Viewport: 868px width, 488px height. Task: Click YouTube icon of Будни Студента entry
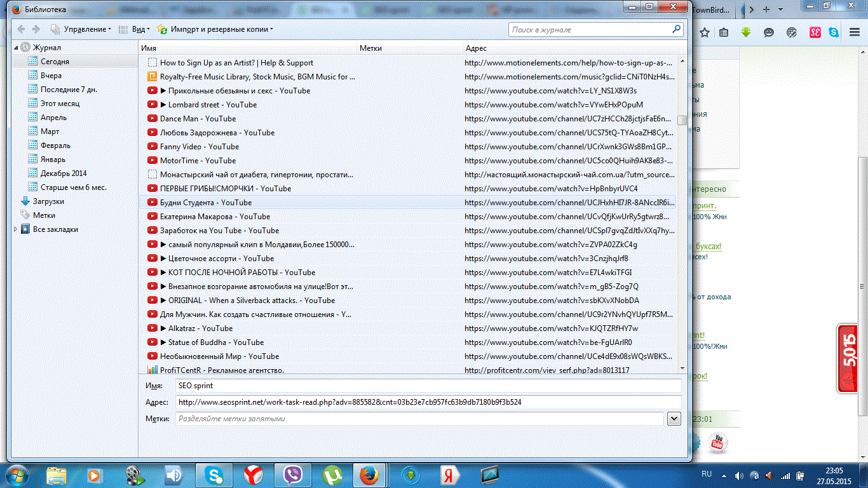(152, 203)
